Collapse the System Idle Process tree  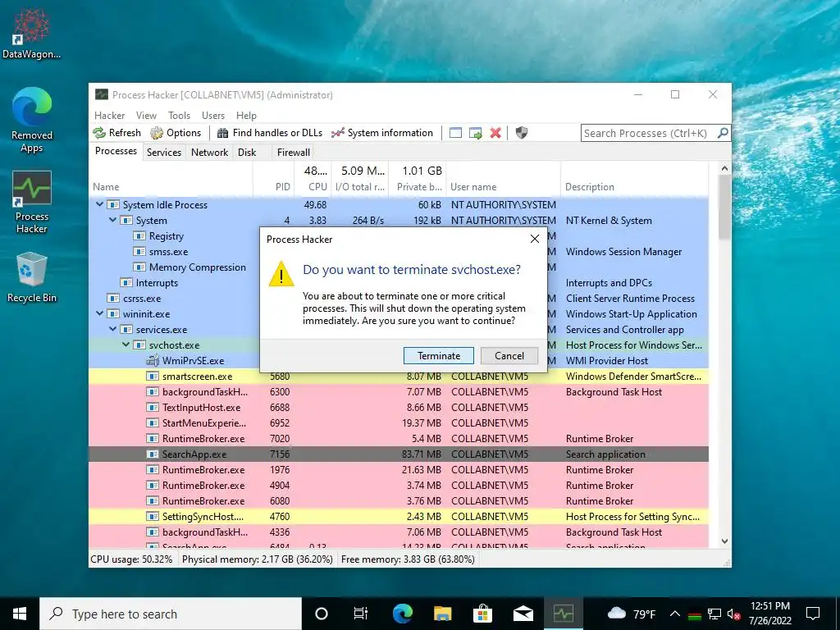click(99, 204)
